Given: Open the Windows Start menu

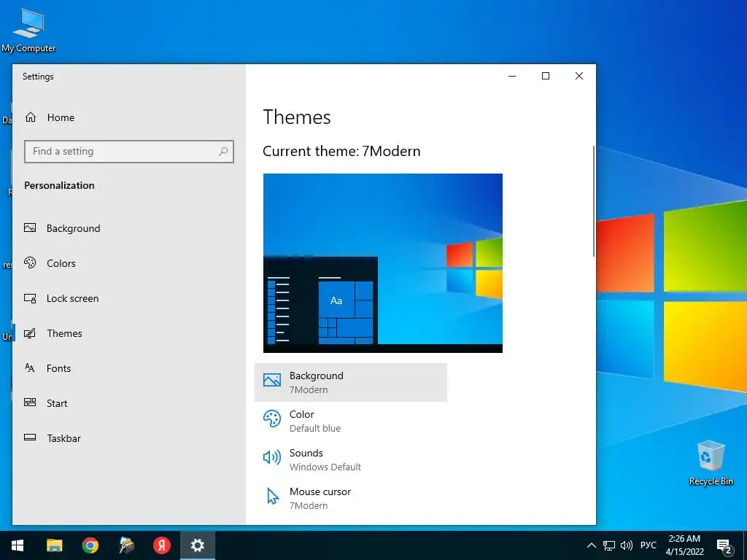Looking at the screenshot, I should point(18,545).
